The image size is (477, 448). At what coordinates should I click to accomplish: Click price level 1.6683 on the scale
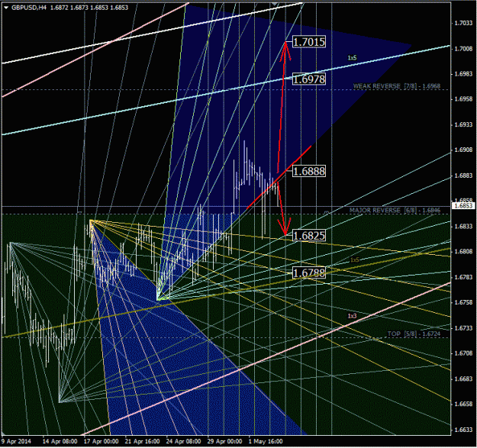click(x=463, y=379)
